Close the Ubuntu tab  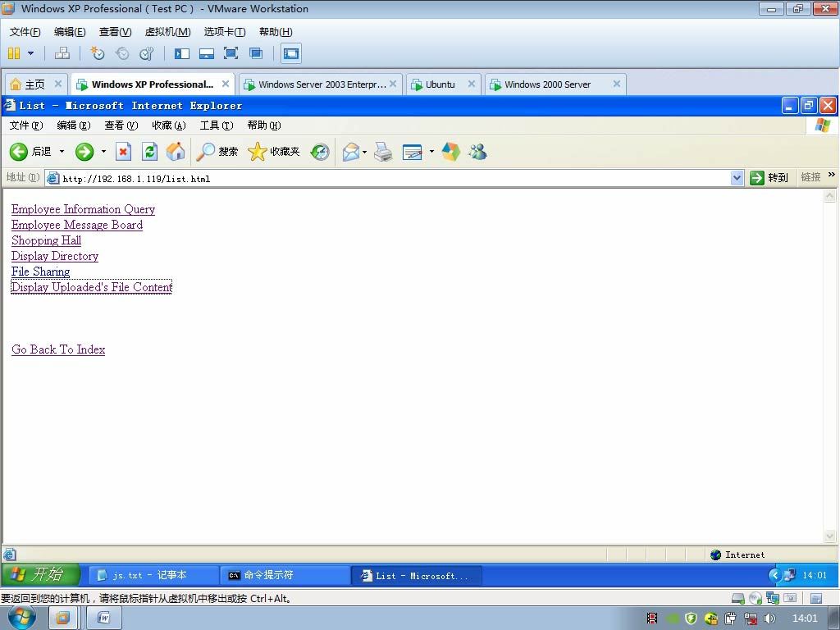472,84
